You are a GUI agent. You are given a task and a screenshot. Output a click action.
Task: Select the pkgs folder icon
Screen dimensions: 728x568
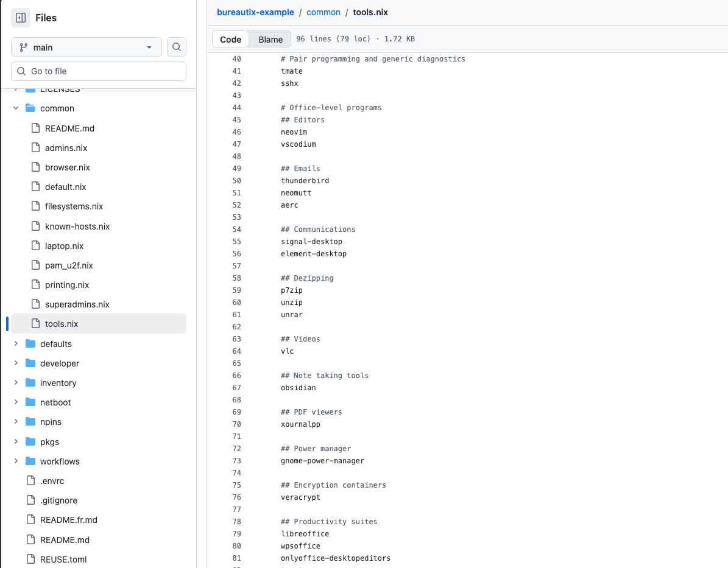tap(30, 441)
